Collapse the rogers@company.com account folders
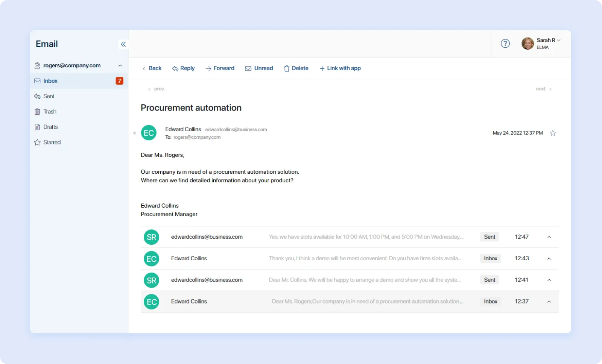Viewport: 602px width, 364px height. point(120,65)
